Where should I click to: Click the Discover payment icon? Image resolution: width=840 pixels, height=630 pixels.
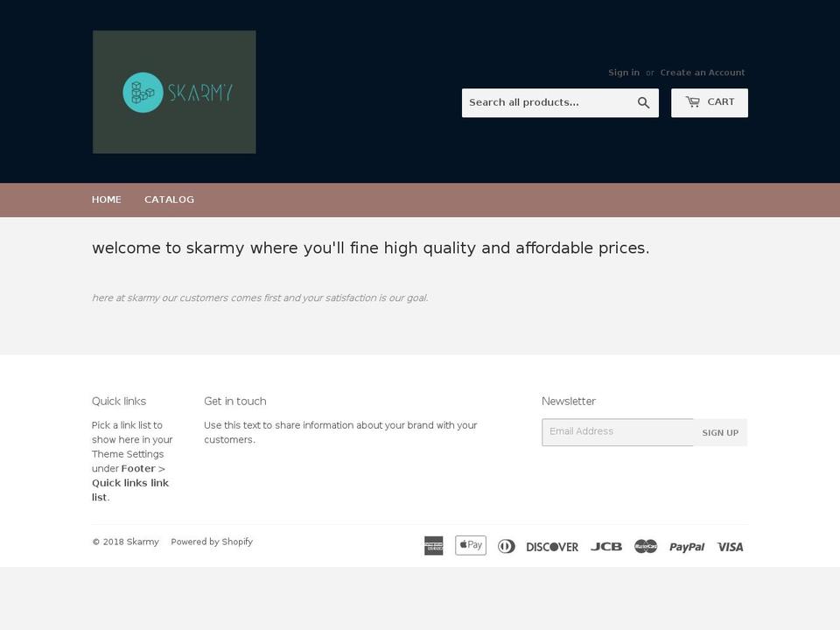552,547
